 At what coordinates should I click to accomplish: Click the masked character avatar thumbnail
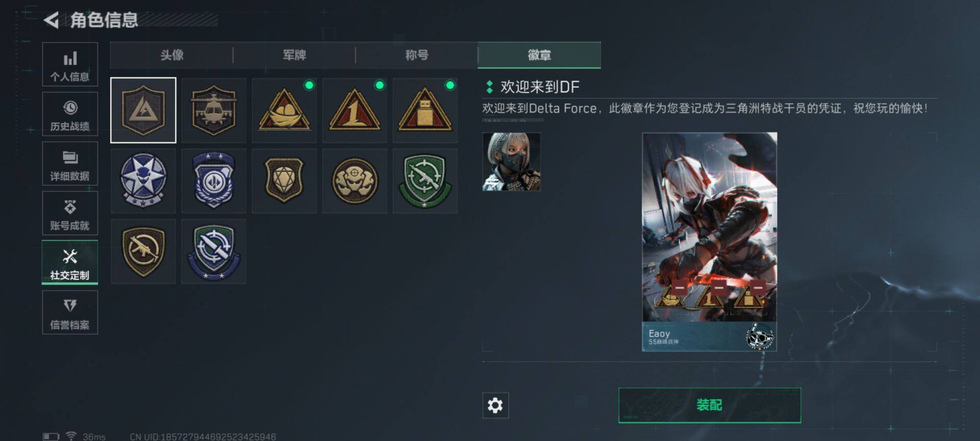click(511, 162)
